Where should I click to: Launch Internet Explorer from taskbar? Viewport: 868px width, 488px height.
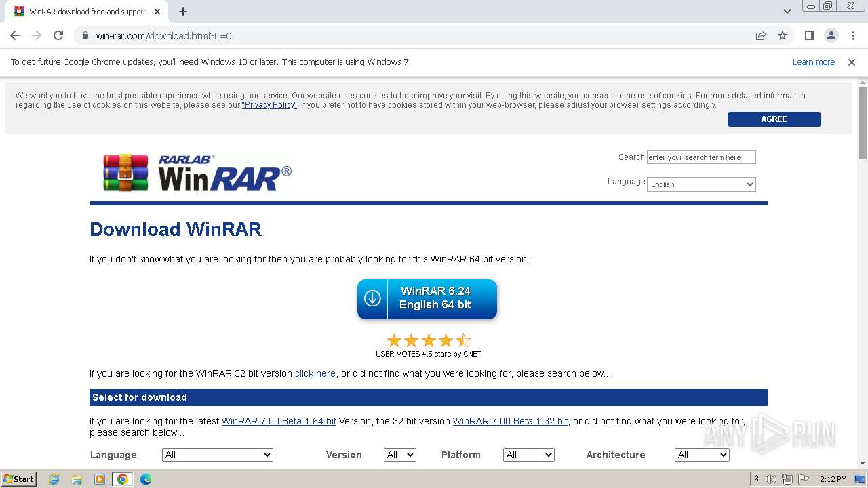coord(54,479)
